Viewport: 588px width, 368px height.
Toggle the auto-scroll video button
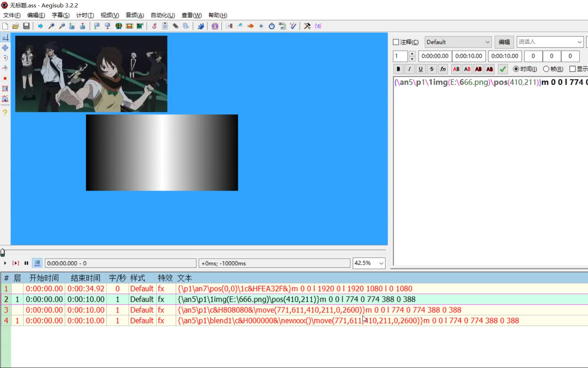click(37, 263)
